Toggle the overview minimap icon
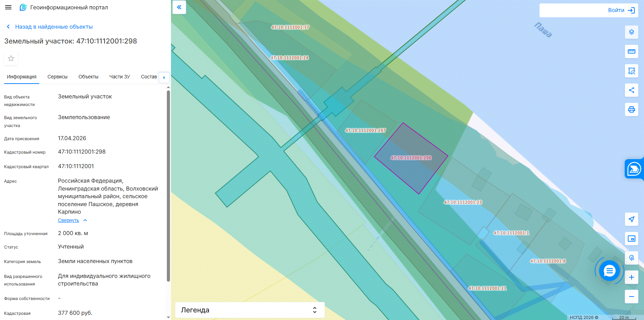 [632, 239]
